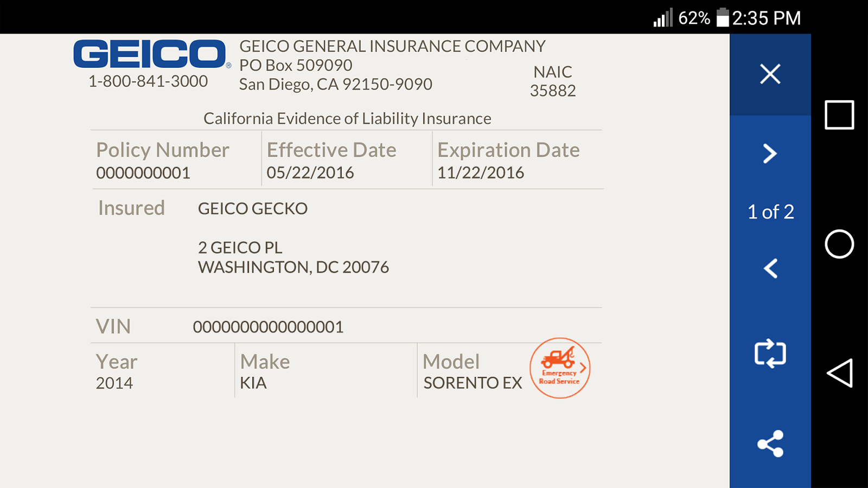868x488 pixels.
Task: Select the VIN number 0000000000000001
Action: (x=269, y=327)
